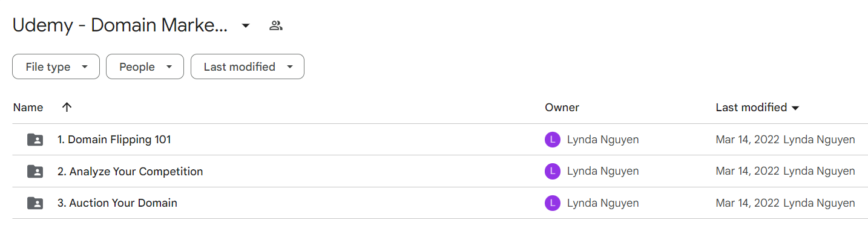Open the File type filter dropdown
Screen dimensions: 868x246
[56, 66]
